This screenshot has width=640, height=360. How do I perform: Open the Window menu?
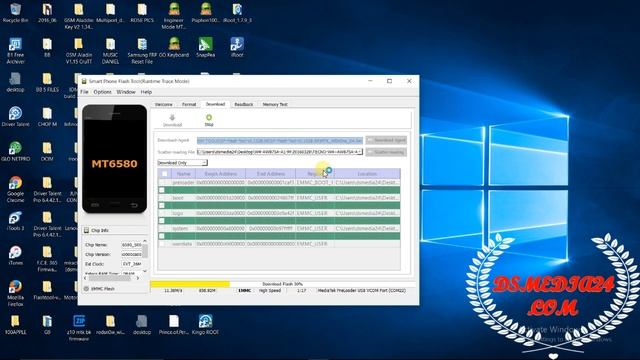[126, 92]
